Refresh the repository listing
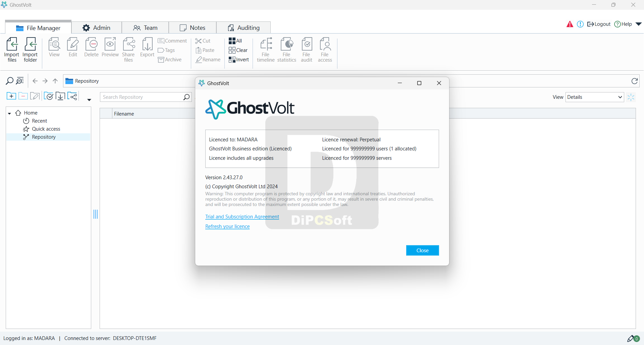 coord(635,81)
